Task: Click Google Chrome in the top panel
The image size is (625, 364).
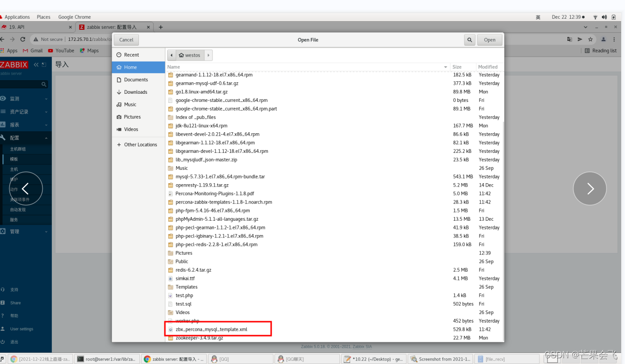Action: pyautogui.click(x=75, y=17)
